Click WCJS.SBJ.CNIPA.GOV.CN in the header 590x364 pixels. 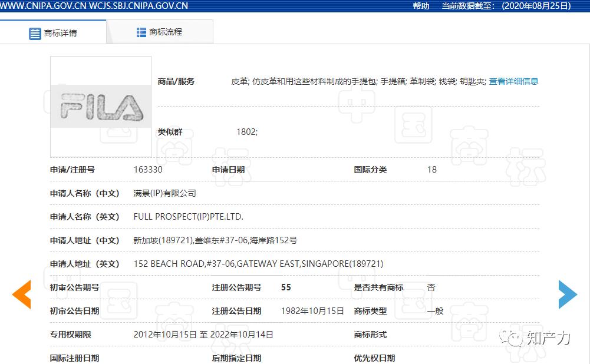pos(139,6)
